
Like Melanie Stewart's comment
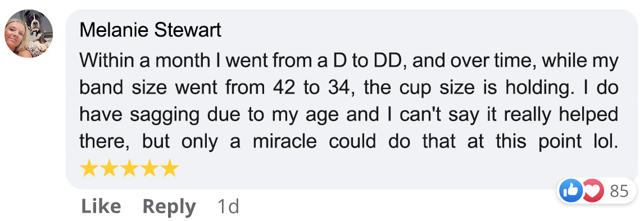(101, 206)
